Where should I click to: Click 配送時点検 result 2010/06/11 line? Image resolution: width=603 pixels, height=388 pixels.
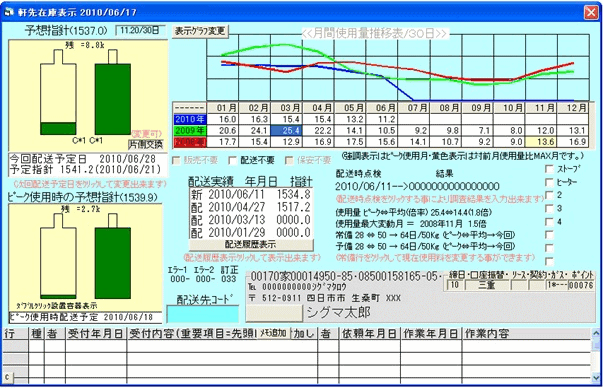[x=417, y=187]
